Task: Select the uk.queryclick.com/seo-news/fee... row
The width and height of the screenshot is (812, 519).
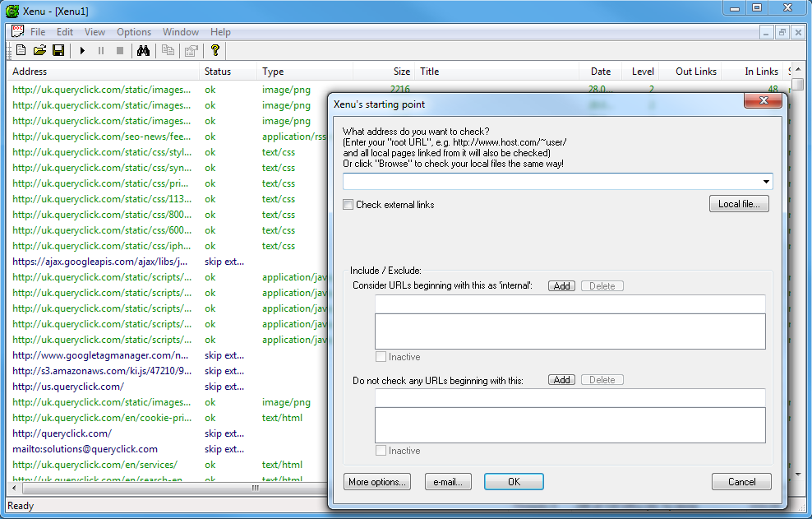Action: 168,137
